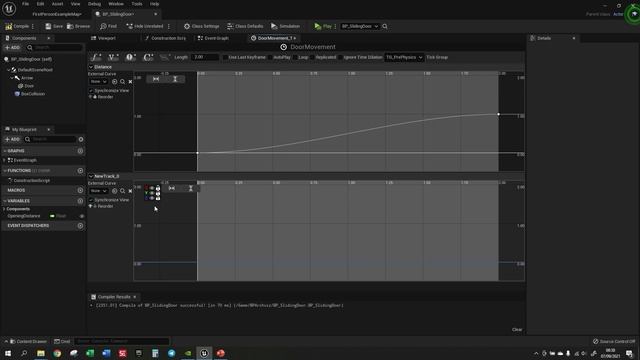Play the level with the Play button
This screenshot has height=360, width=640.
click(323, 26)
